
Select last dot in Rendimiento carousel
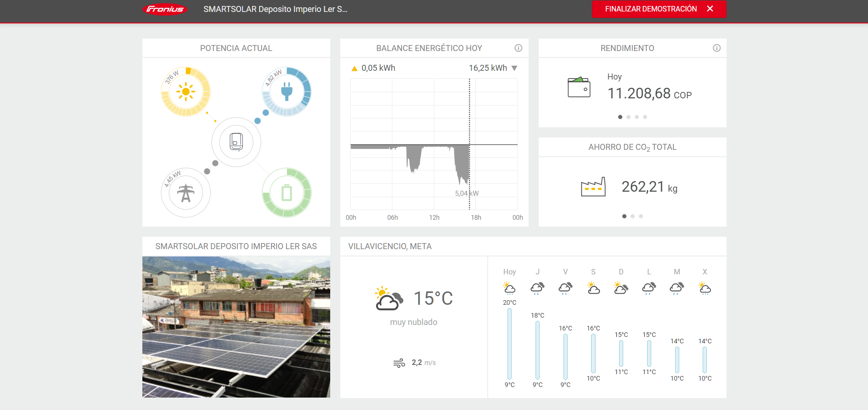[645, 117]
